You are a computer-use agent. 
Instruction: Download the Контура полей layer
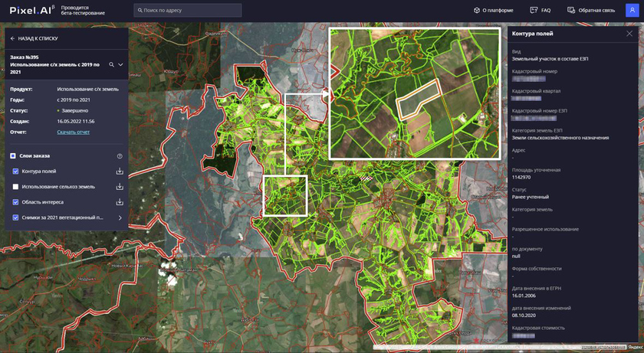pos(120,172)
